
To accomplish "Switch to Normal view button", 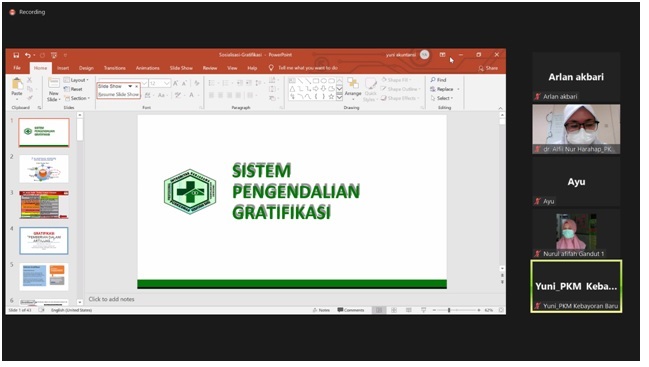I will click(379, 310).
